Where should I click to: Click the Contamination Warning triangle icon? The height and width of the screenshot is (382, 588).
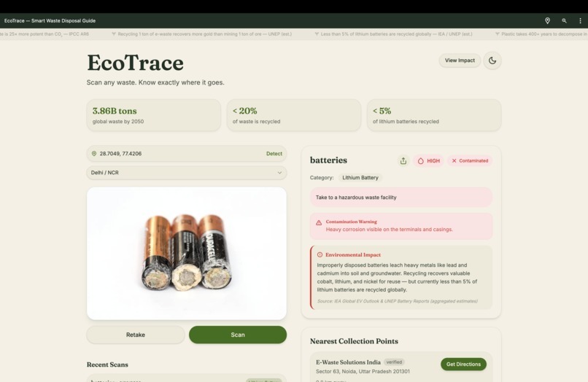(x=319, y=222)
